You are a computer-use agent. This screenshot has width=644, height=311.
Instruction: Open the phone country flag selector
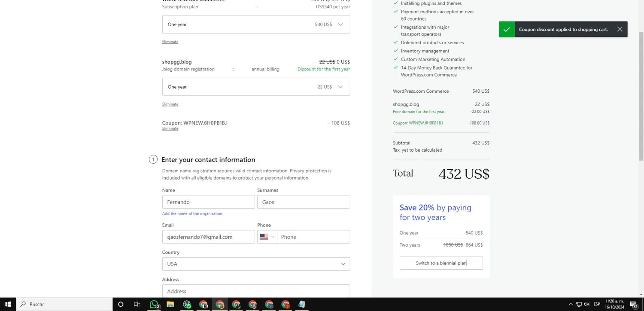coord(267,237)
